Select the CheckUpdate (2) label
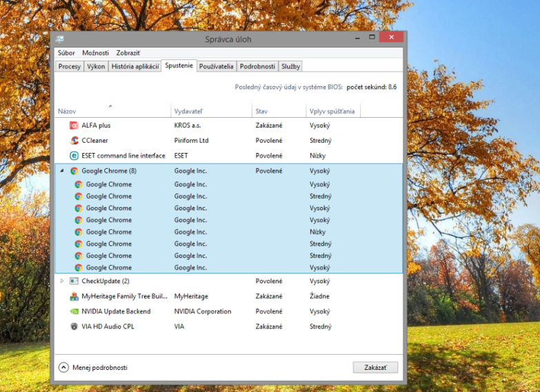540x392 pixels. tap(106, 281)
